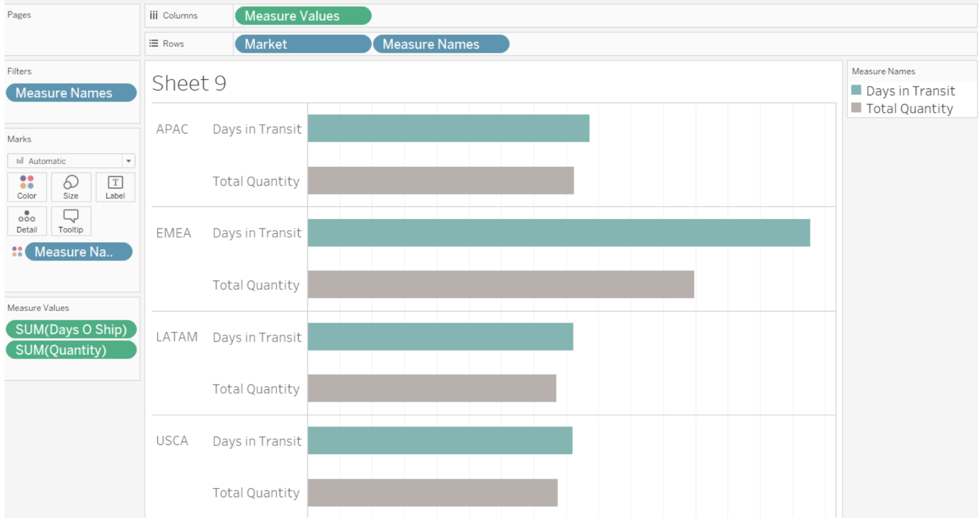Open the Market pill menu on Rows

(302, 44)
